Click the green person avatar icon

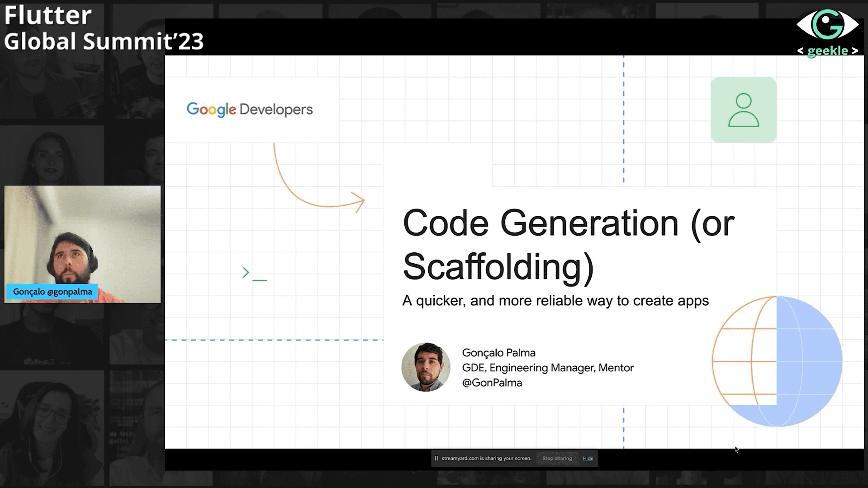(x=743, y=110)
